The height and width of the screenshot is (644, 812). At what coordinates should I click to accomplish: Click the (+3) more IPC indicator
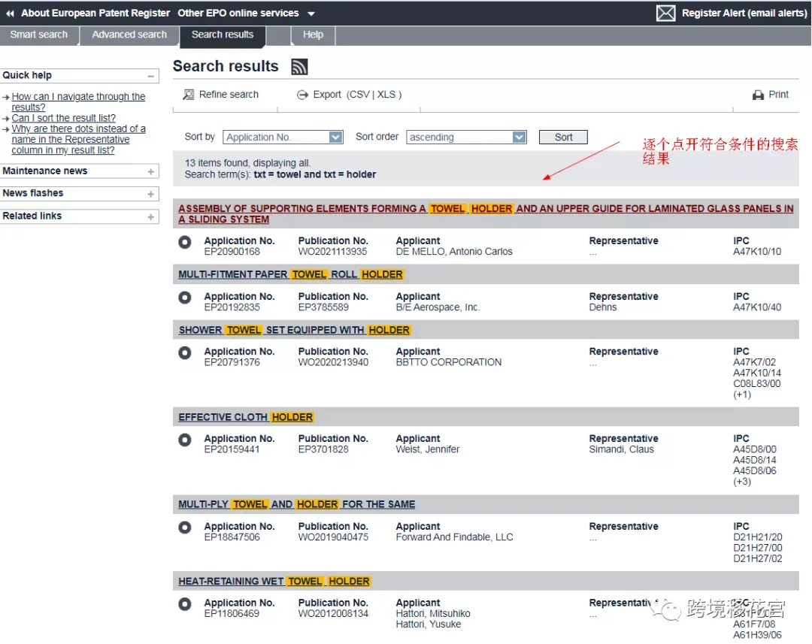742,482
